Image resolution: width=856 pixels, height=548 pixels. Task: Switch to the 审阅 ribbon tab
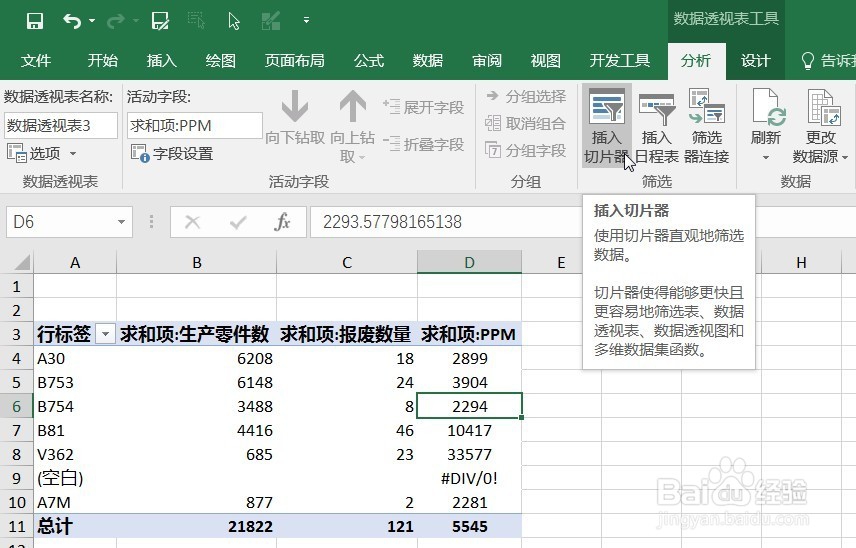coord(487,60)
